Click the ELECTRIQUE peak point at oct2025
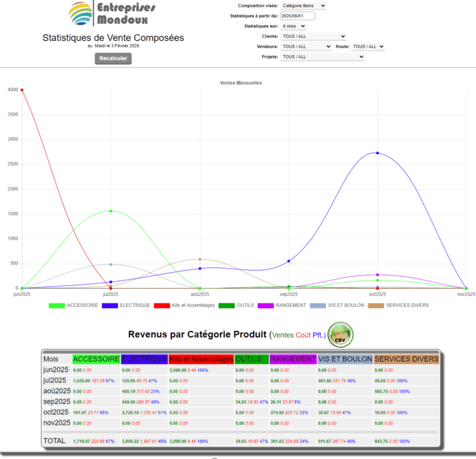 377,153
